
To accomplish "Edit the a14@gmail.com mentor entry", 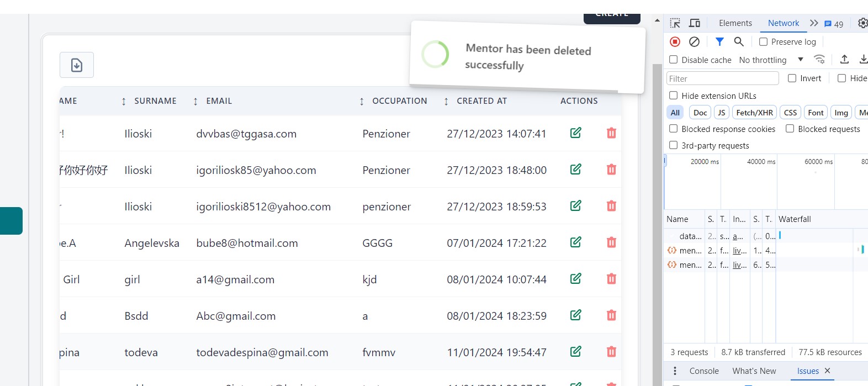I will coord(575,279).
